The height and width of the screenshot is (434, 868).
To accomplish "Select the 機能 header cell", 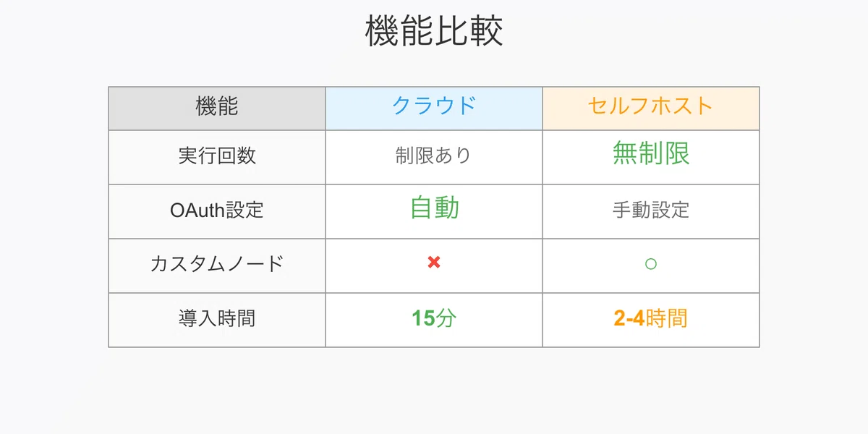I will click(217, 109).
